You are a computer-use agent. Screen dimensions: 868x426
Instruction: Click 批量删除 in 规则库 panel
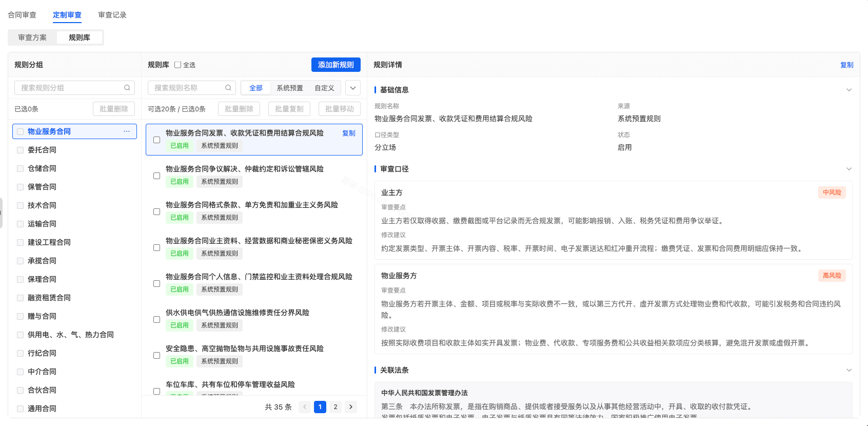(x=239, y=109)
